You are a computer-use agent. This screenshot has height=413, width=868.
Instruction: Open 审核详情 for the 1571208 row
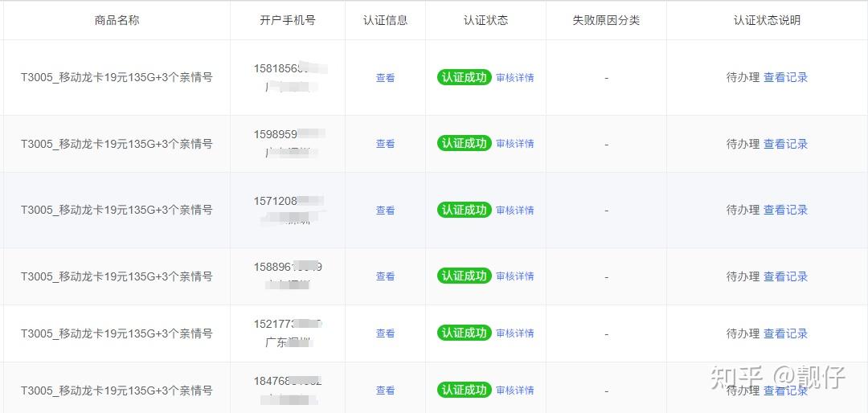514,211
